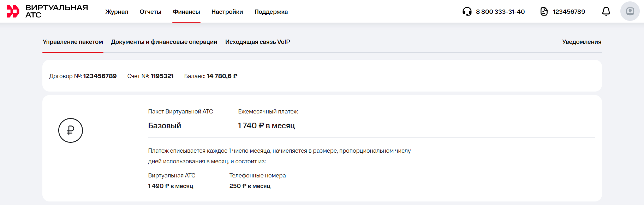644x205 pixels.
Task: Click the Уведомления link
Action: click(582, 42)
